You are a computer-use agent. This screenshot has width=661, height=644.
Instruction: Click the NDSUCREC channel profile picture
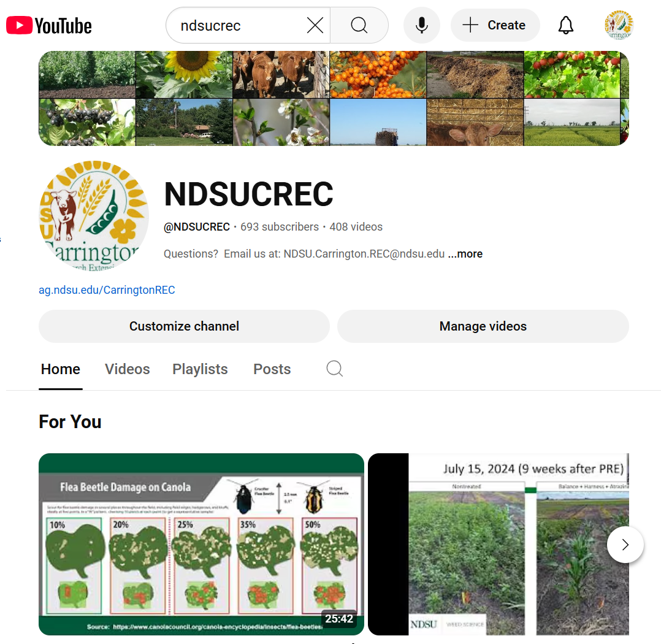(94, 215)
